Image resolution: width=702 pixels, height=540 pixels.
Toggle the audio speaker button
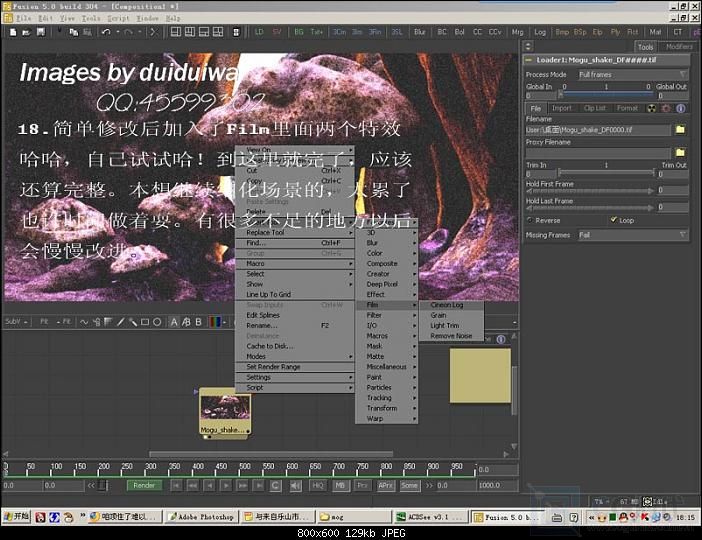295,485
